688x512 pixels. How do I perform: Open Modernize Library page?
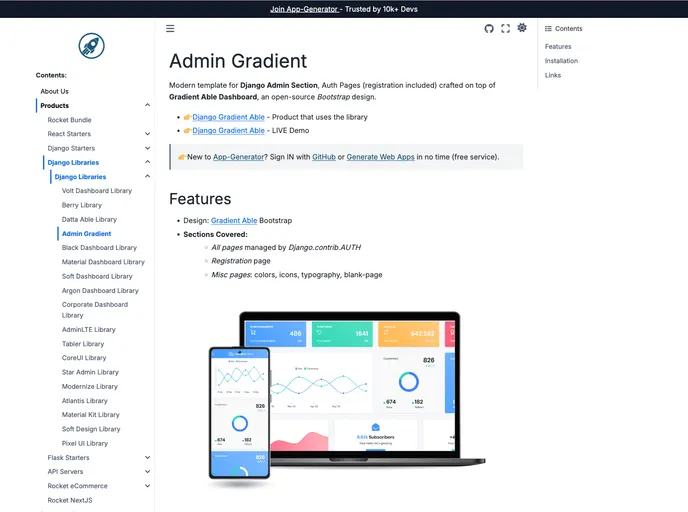tap(90, 387)
